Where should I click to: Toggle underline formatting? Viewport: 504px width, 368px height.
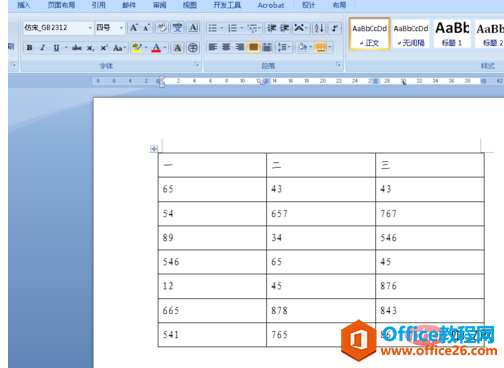click(56, 48)
